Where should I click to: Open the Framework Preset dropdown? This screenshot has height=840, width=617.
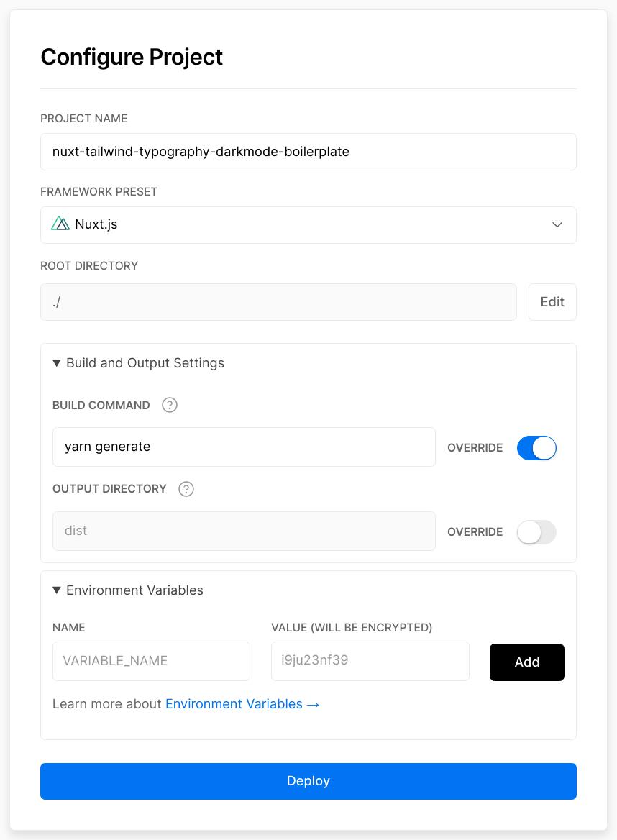(x=308, y=224)
